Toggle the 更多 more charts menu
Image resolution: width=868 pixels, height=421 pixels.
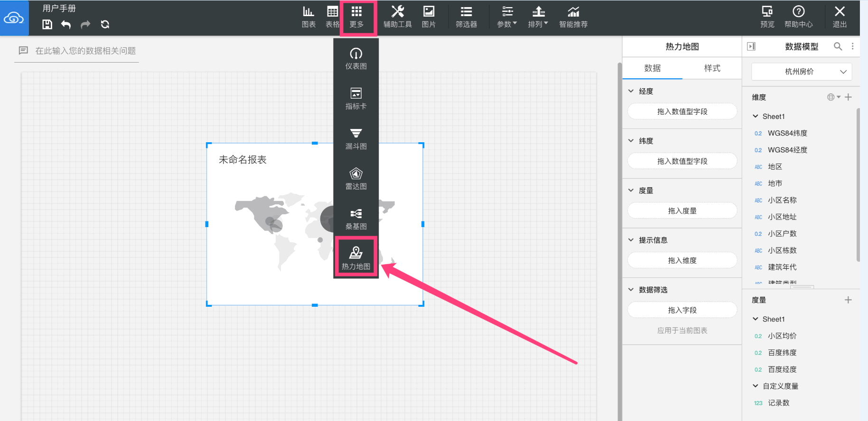pyautogui.click(x=357, y=17)
